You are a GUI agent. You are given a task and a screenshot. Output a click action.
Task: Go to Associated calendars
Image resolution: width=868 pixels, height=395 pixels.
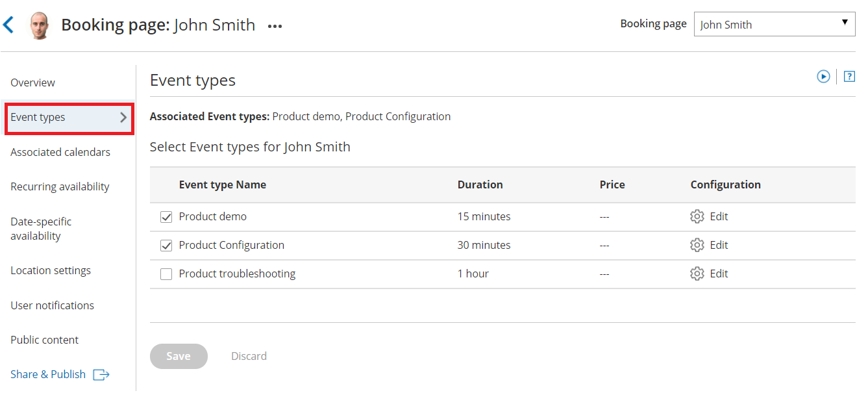pos(60,152)
